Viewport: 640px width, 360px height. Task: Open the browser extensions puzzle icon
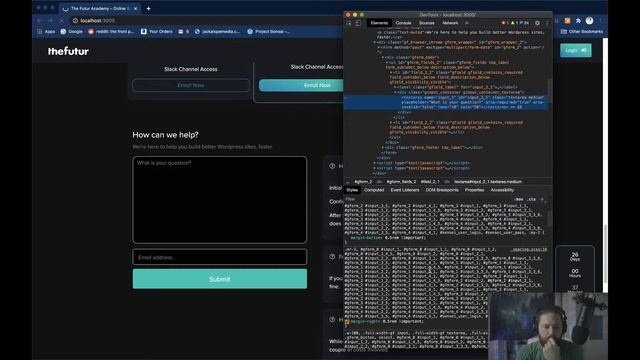(578, 20)
